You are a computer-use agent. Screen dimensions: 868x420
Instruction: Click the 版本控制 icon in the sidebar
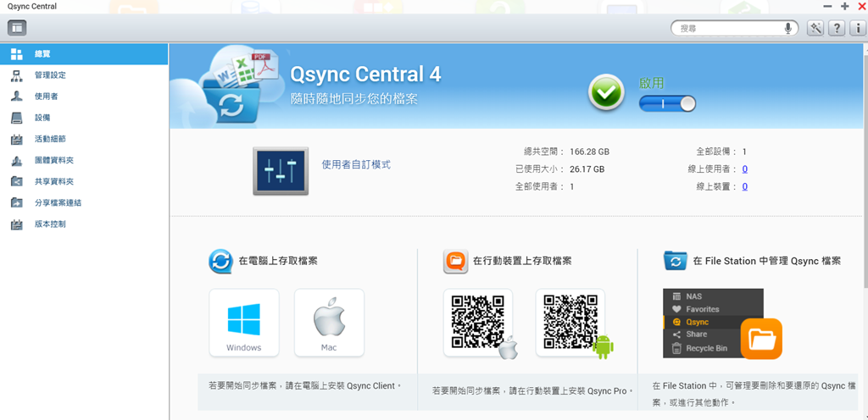tap(17, 224)
